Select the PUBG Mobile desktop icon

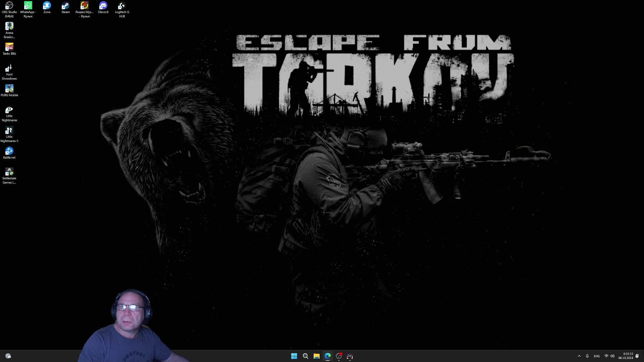click(9, 90)
